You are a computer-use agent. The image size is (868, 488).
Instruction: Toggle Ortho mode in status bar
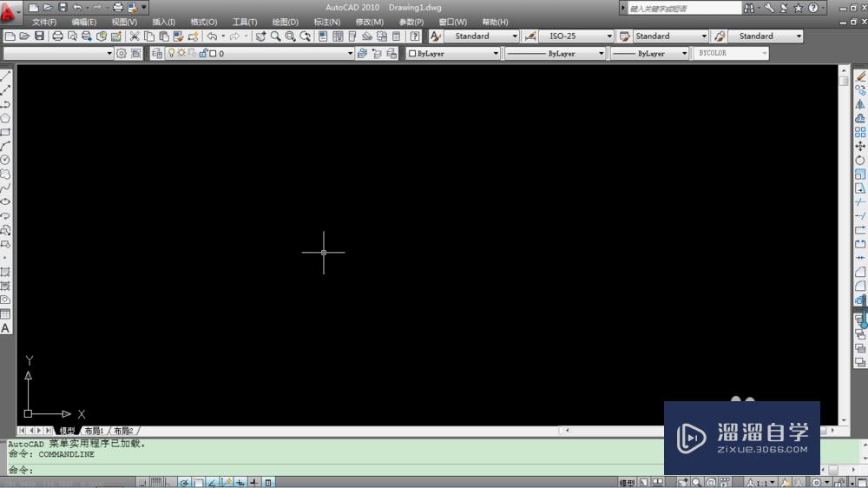(x=170, y=483)
